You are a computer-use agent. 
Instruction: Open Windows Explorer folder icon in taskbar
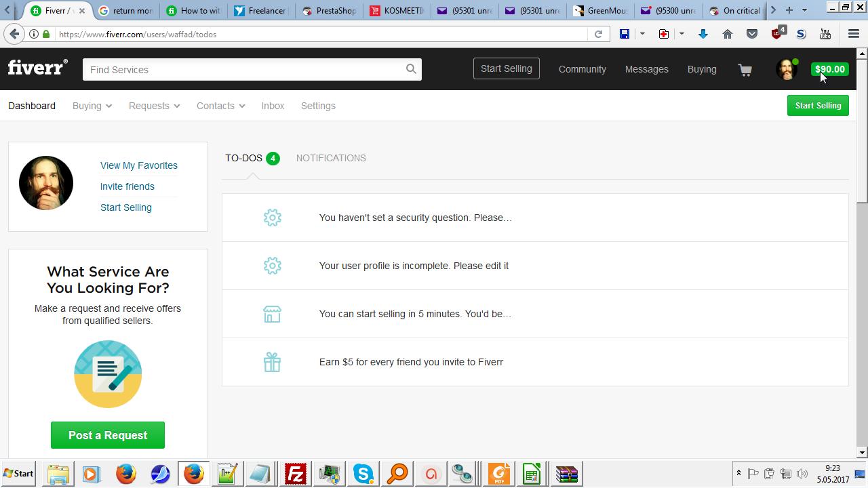pyautogui.click(x=58, y=474)
